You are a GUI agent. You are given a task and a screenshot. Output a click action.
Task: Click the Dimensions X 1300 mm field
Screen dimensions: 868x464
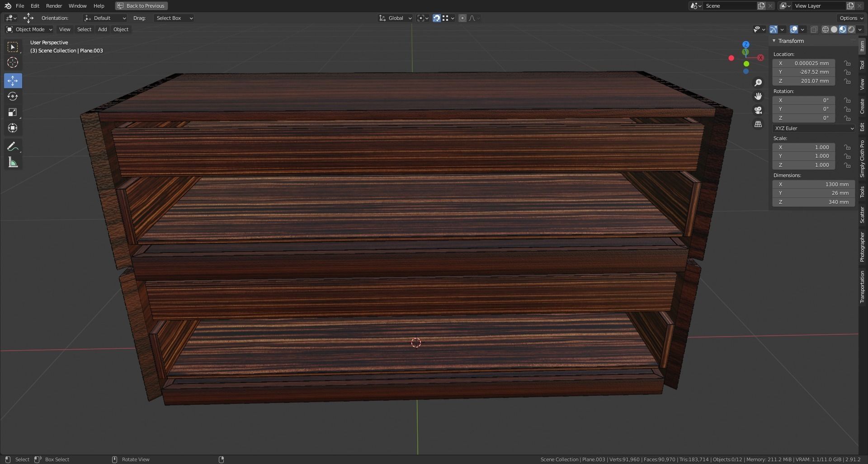tap(813, 184)
